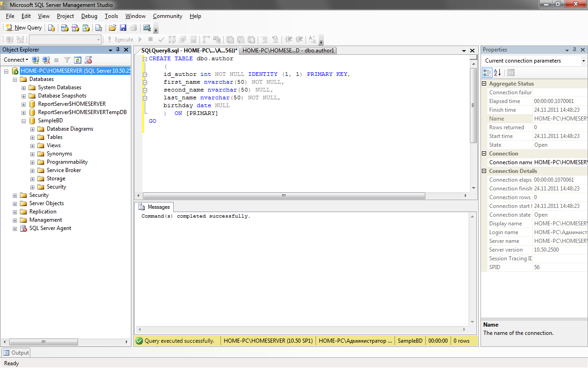588x368 pixels.
Task: Open the Output tab at the bottom
Action: tap(16, 353)
